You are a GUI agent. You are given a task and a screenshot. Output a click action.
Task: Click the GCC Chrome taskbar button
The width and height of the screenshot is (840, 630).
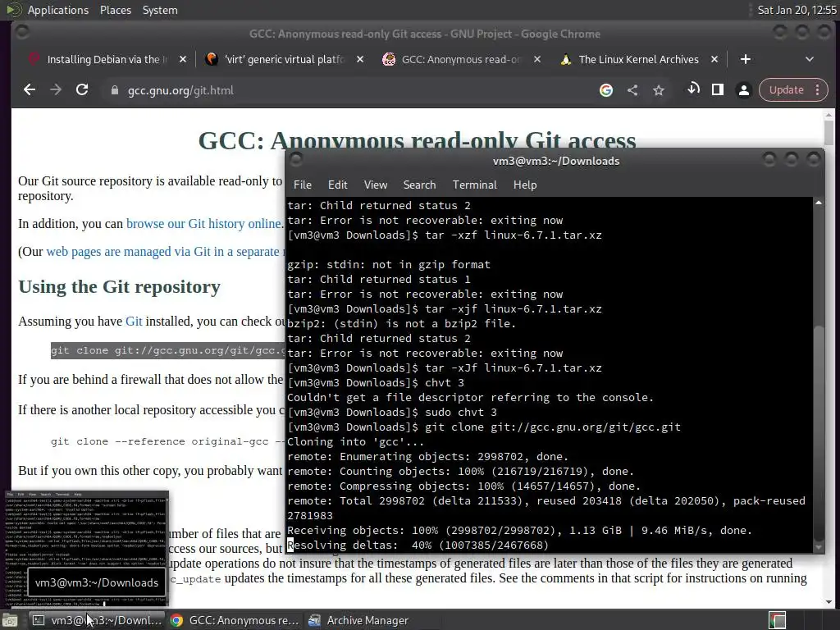(x=235, y=620)
